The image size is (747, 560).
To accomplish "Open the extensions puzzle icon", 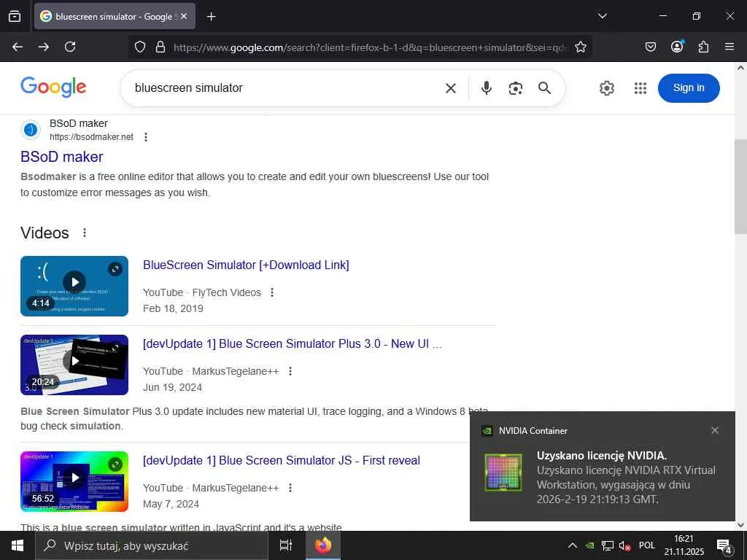I will 703,47.
